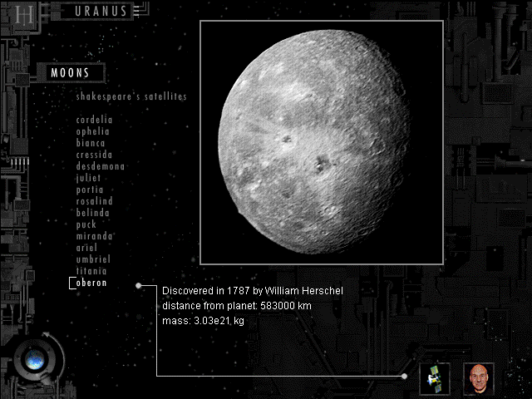Select moon titania from list
Image resolution: width=532 pixels, height=399 pixels.
click(x=91, y=271)
